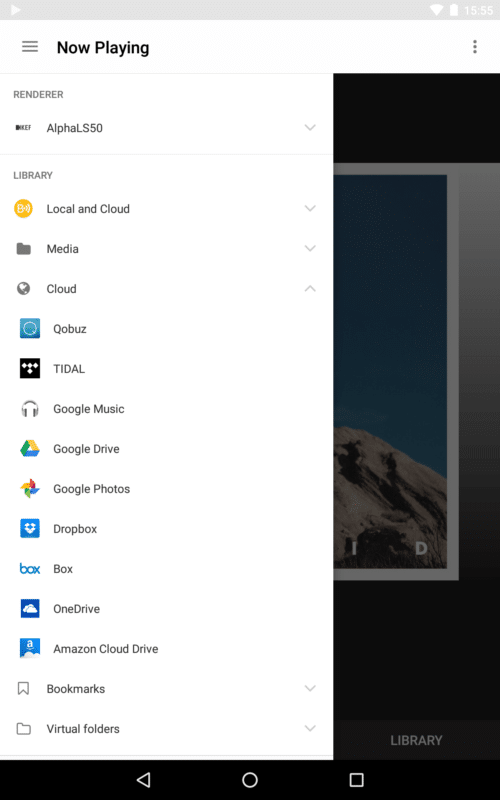This screenshot has height=800, width=500.
Task: Click the Media label
Action: [x=63, y=249]
